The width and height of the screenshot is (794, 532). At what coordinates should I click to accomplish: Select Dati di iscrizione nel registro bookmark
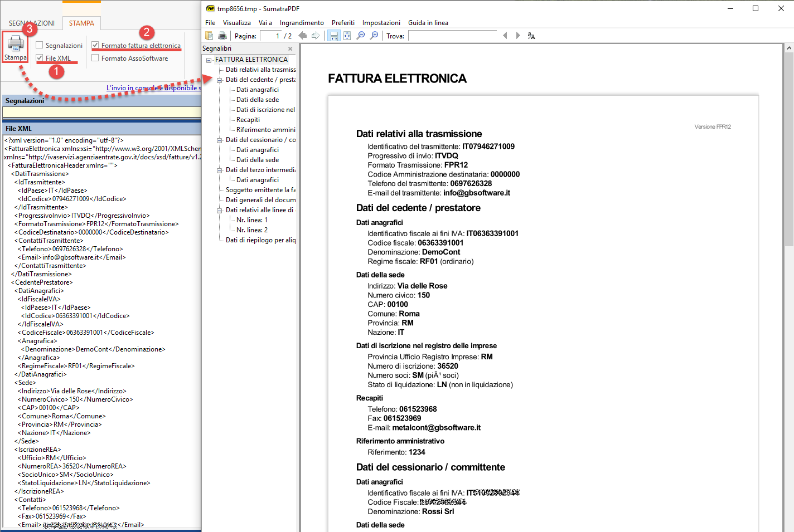point(265,110)
